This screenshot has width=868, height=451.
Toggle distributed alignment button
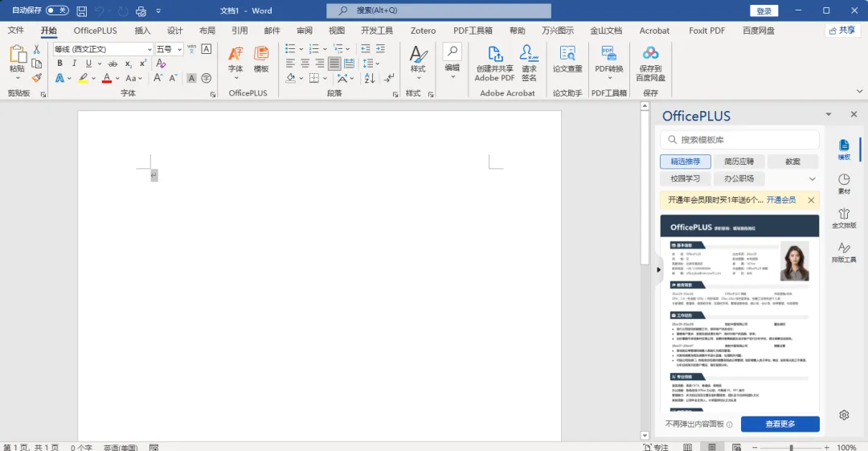point(350,64)
